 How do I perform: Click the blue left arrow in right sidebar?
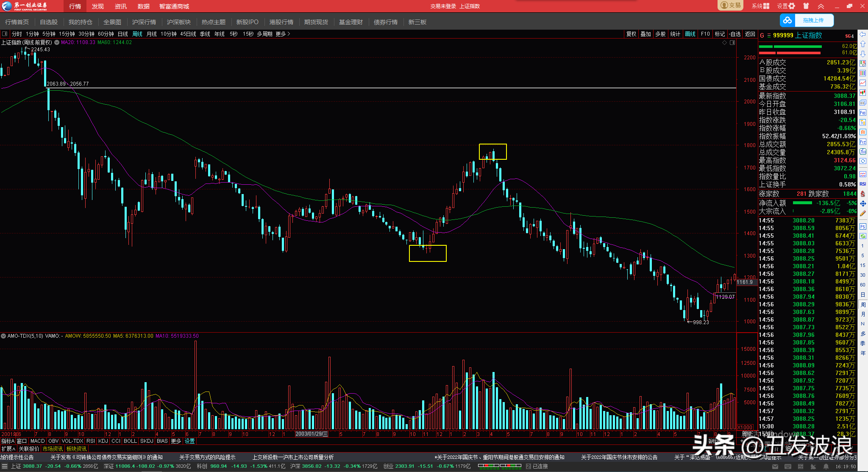pyautogui.click(x=862, y=34)
